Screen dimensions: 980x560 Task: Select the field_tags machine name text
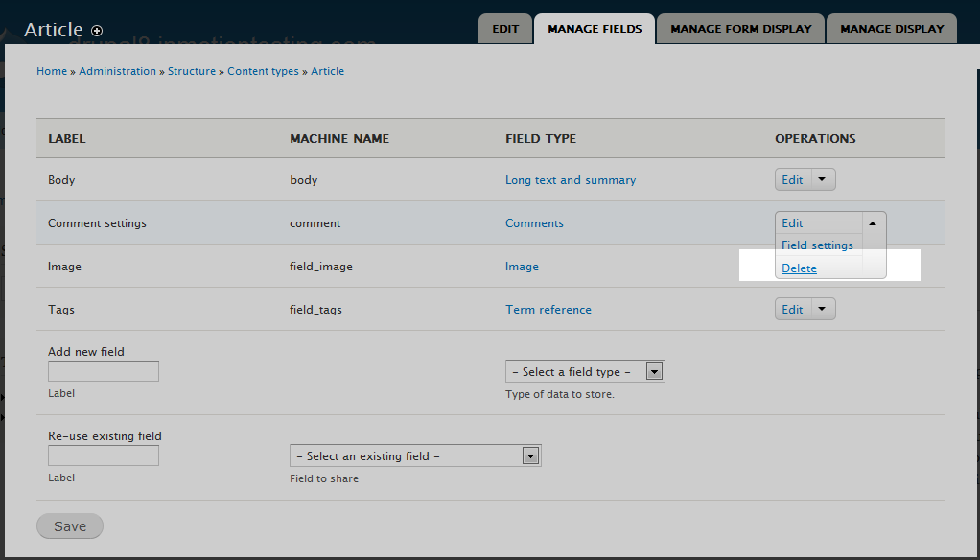pyautogui.click(x=315, y=310)
